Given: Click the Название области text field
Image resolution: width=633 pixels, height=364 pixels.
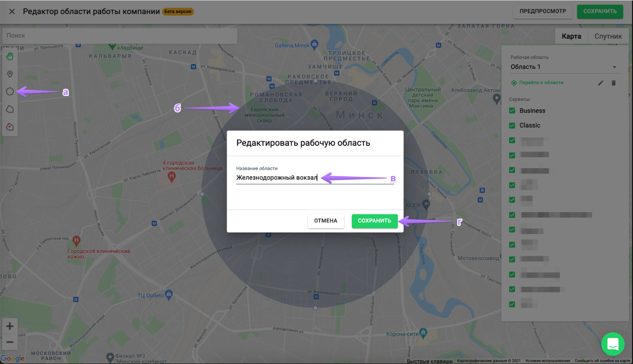Looking at the screenshot, I should point(276,178).
